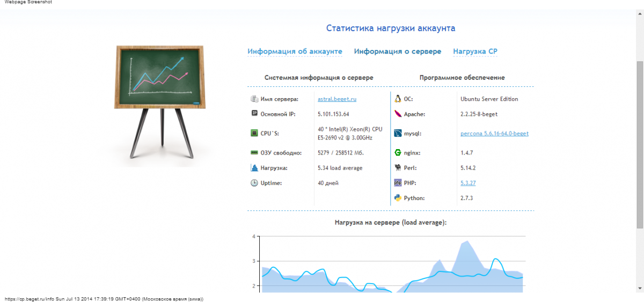Click the RAM memory icon
The width and height of the screenshot is (644, 302).
click(x=254, y=152)
